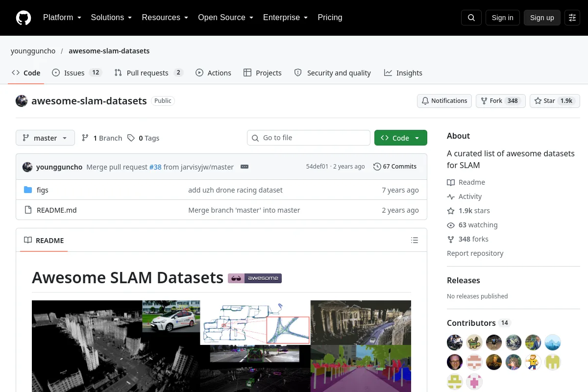Click the book icon beside the About Readme link
This screenshot has height=392, width=588.
click(x=451, y=182)
